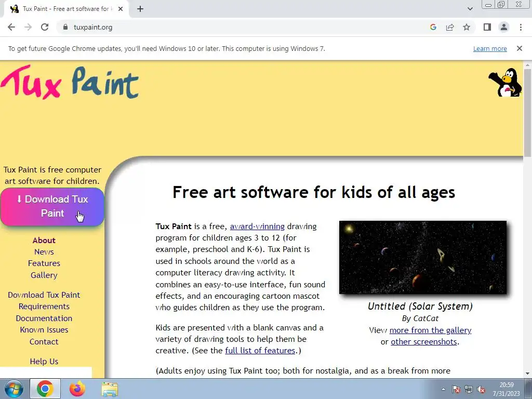The height and width of the screenshot is (399, 532).
Task: Click the Google icon in address bar
Action: tap(433, 27)
